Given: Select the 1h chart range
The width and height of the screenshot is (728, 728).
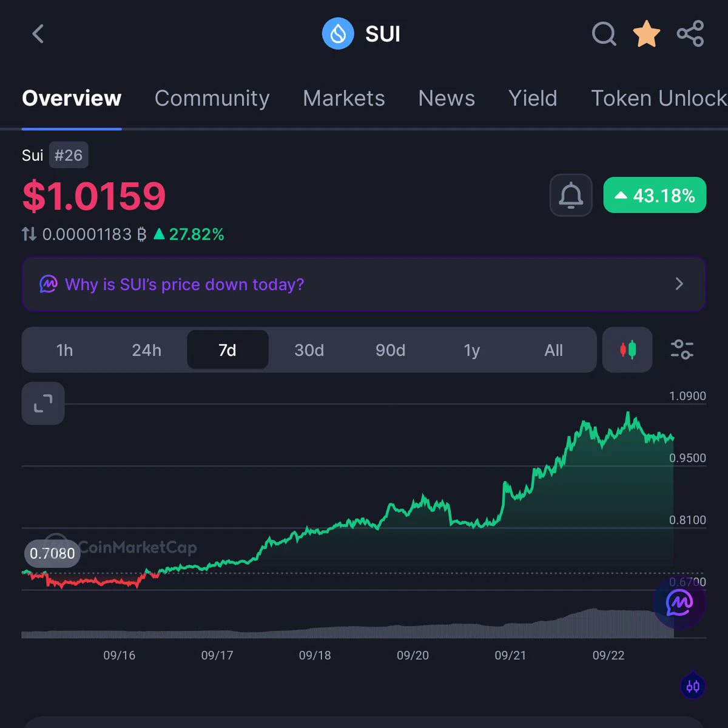Looking at the screenshot, I should (64, 350).
